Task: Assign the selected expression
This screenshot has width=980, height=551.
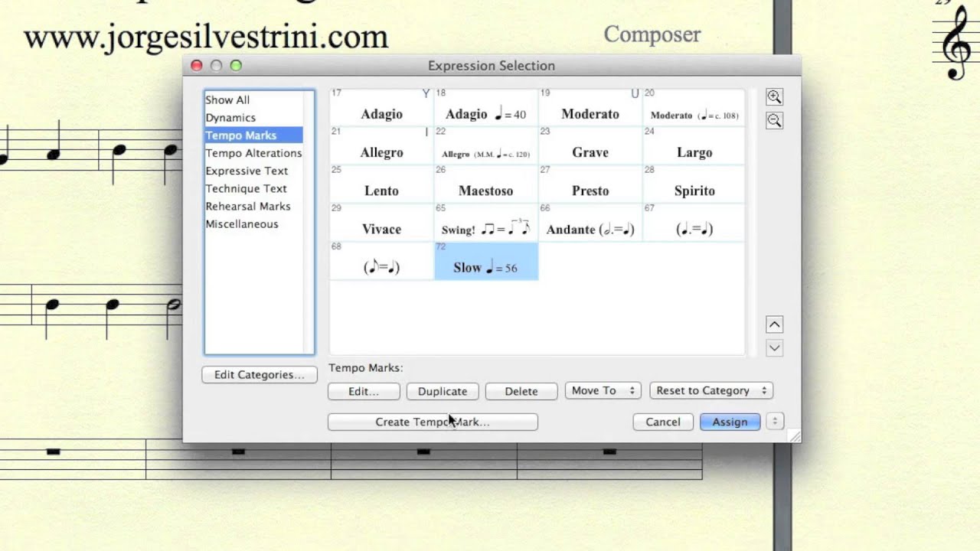Action: point(730,422)
